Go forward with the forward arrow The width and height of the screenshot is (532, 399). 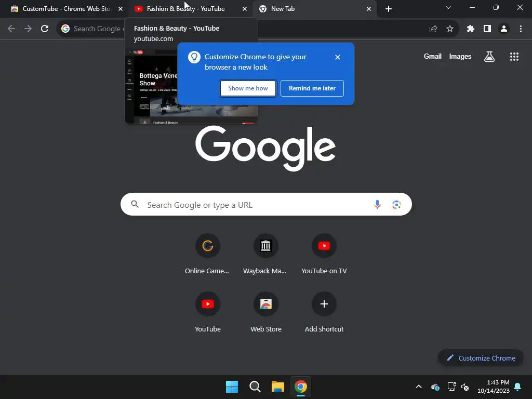(x=28, y=29)
